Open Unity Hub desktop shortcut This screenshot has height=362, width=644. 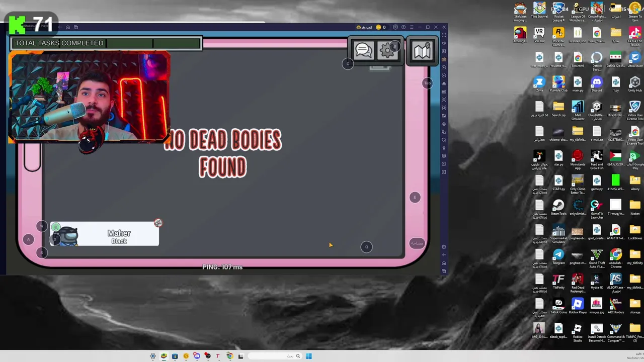point(635,84)
